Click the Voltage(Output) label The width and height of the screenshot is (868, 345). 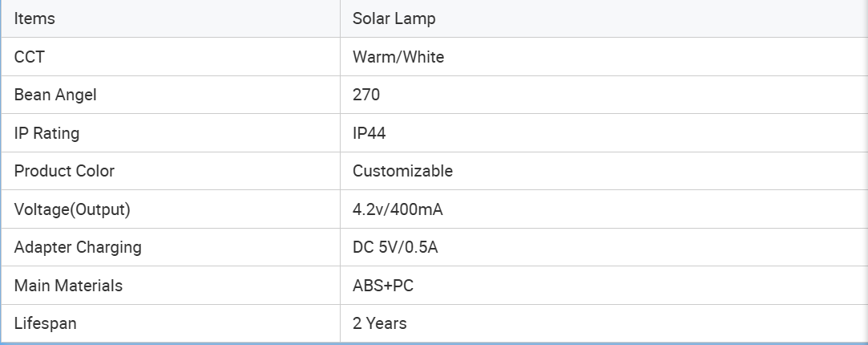click(x=72, y=209)
